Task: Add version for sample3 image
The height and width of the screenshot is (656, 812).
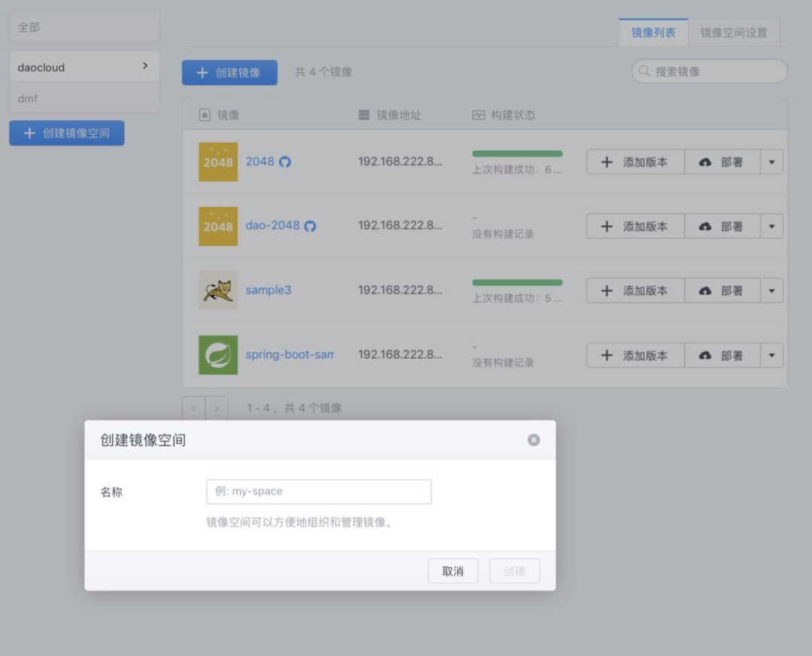Action: click(635, 290)
